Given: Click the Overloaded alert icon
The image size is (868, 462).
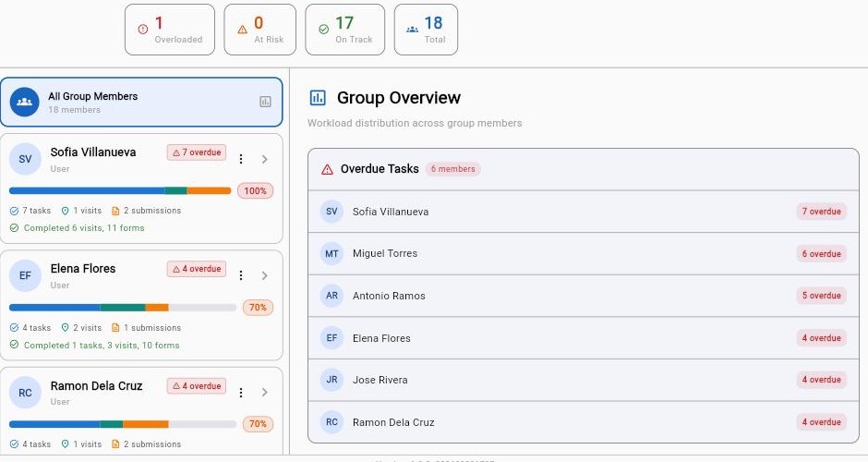Looking at the screenshot, I should (x=143, y=30).
